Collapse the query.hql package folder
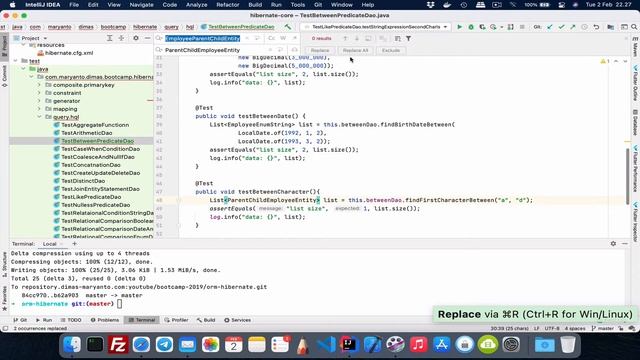The height and width of the screenshot is (360, 640). pos(39,117)
